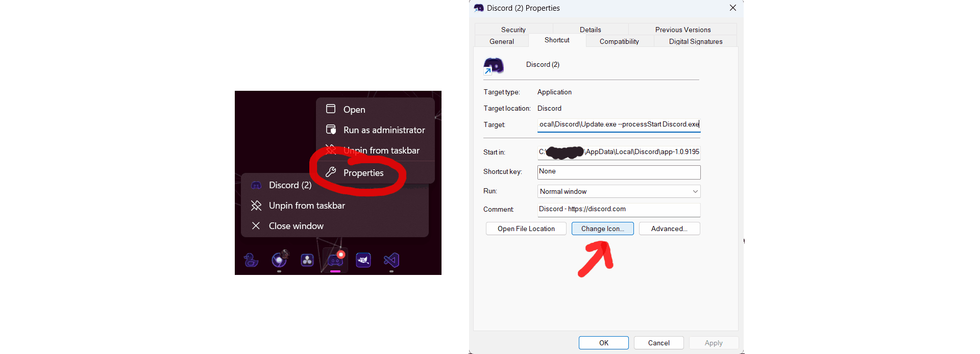Select Close window in the jump list
Screen dimensions: 980x354
[x=296, y=226]
